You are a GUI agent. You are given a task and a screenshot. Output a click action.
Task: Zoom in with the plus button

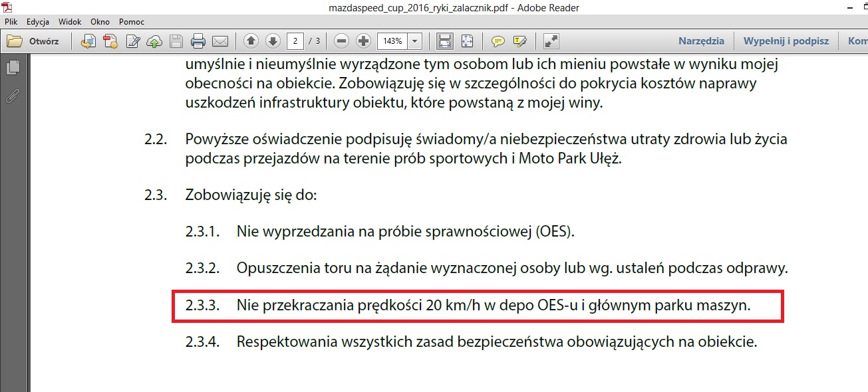click(363, 41)
